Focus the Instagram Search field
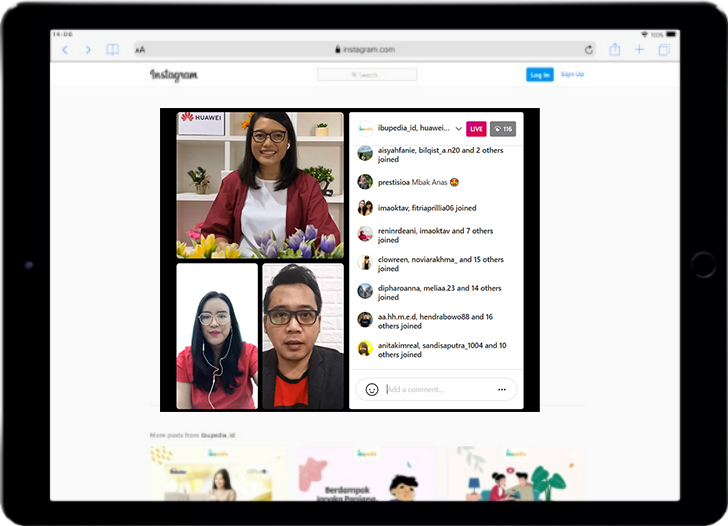Viewport: 728px width, 526px height. pyautogui.click(x=367, y=75)
